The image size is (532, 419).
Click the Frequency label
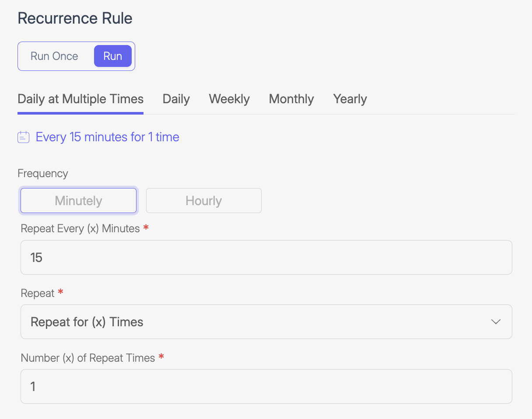[43, 174]
